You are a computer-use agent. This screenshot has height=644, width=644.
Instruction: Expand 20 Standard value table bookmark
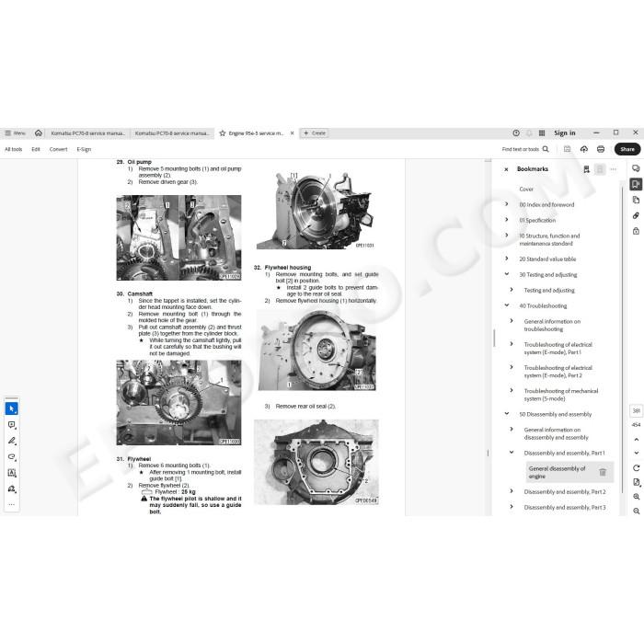[x=506, y=259]
